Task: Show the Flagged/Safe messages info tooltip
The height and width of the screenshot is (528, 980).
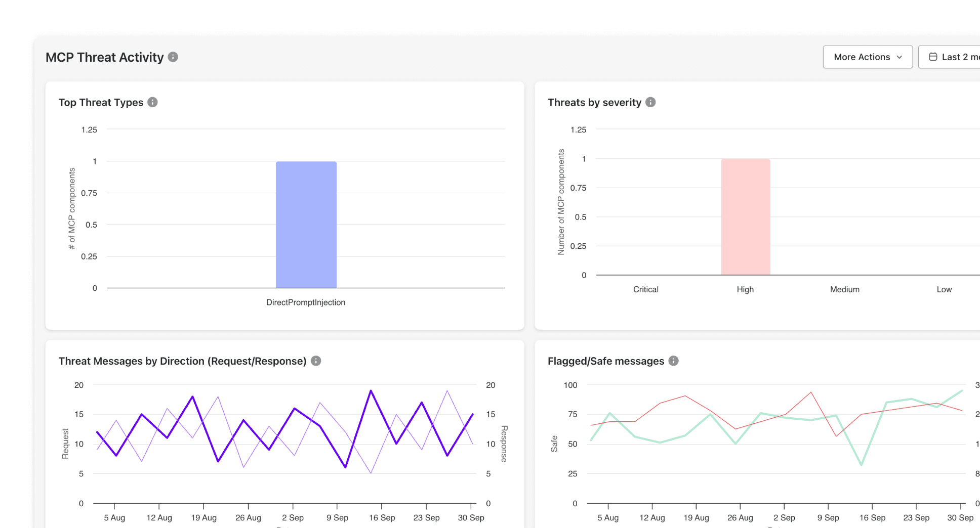Action: (673, 361)
